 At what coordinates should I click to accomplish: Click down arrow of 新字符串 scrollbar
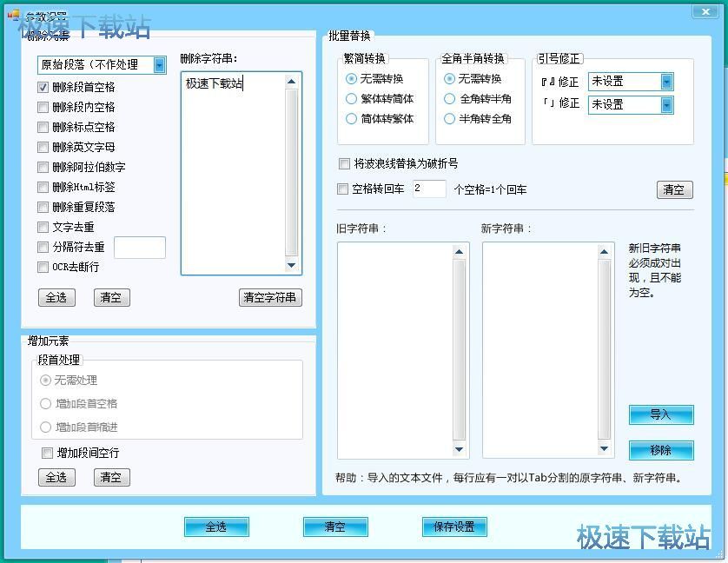pos(604,448)
